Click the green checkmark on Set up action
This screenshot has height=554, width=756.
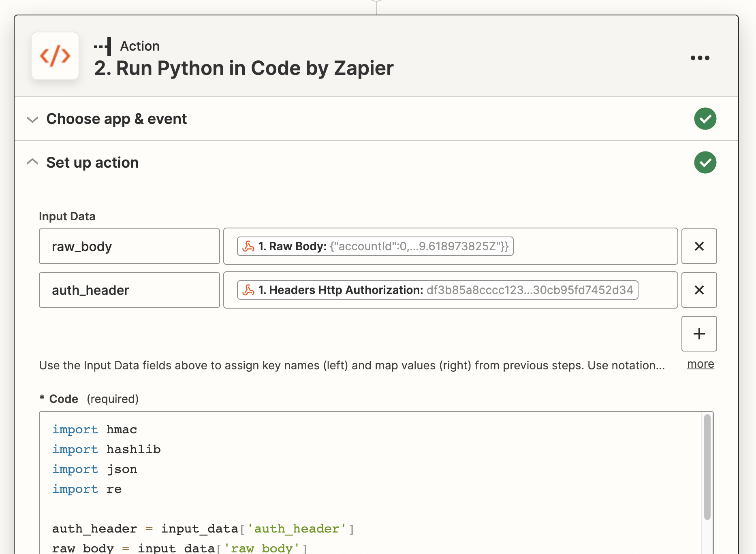point(705,162)
